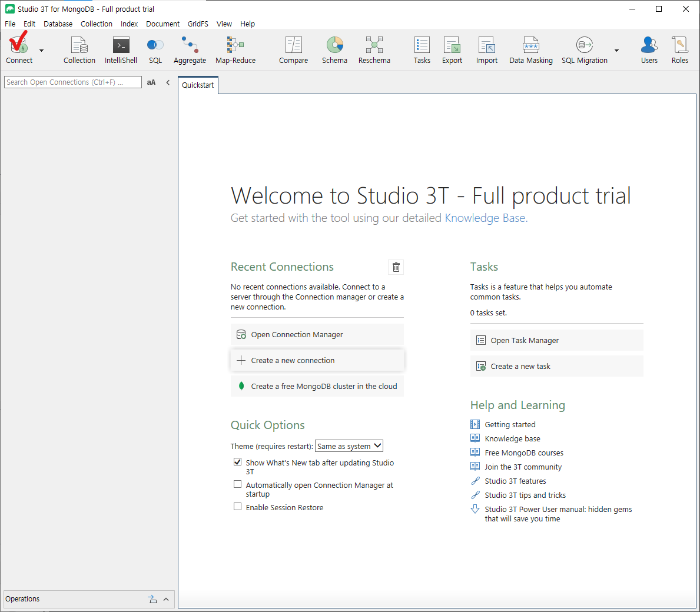Toggle Show What's New tab checkbox
This screenshot has height=612, width=700.
tap(237, 462)
